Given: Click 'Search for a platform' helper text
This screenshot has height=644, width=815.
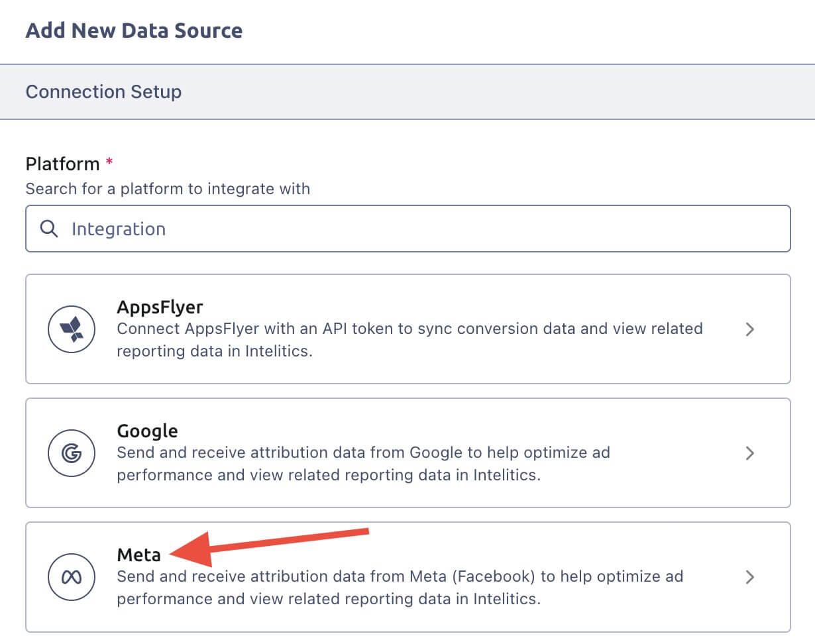Looking at the screenshot, I should click(168, 189).
